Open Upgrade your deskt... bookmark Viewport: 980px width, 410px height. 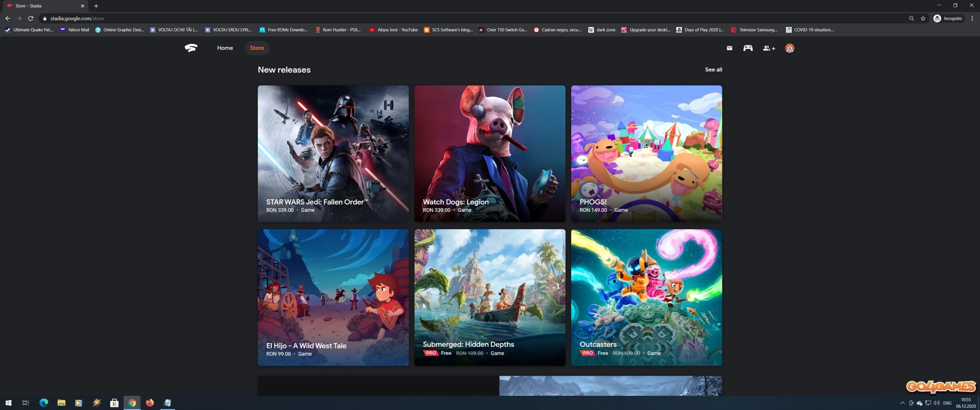click(x=646, y=29)
